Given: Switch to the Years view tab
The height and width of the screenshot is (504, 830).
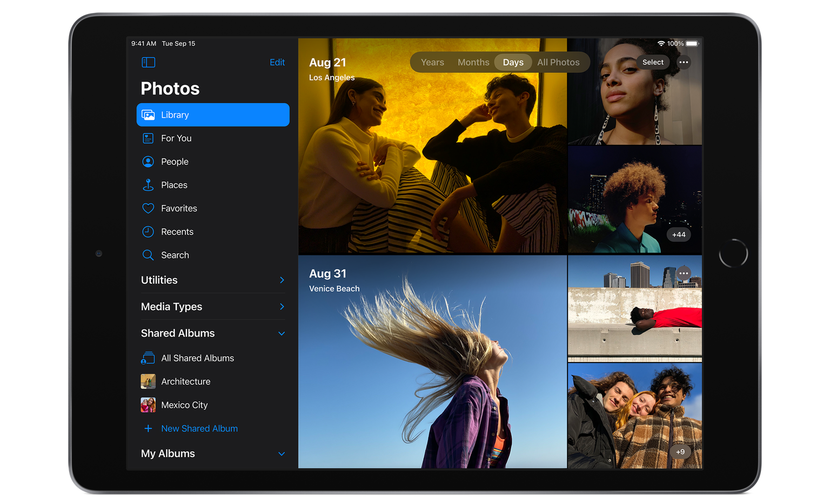Looking at the screenshot, I should point(432,62).
